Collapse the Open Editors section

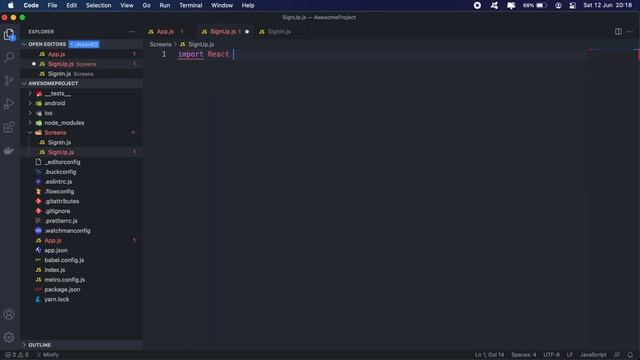pos(24,44)
